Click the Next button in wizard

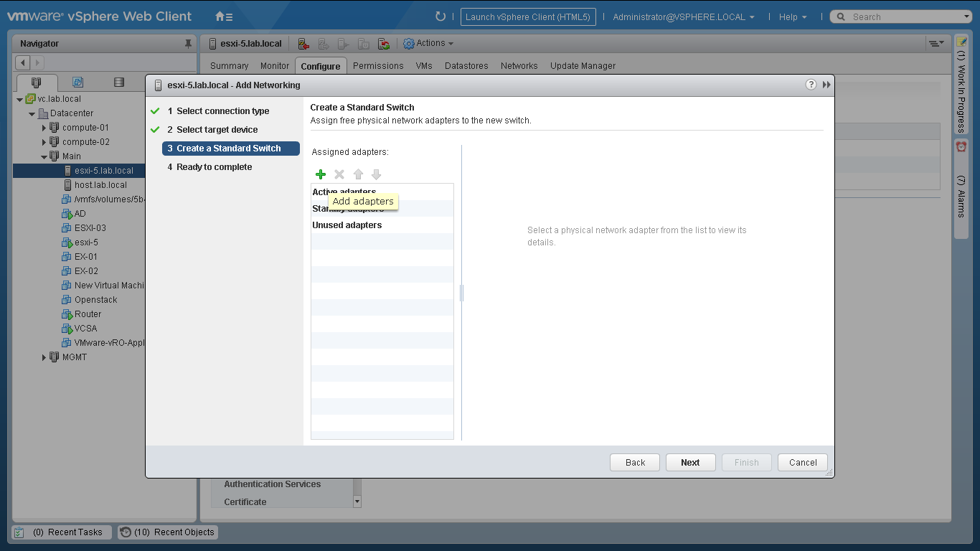coord(690,463)
